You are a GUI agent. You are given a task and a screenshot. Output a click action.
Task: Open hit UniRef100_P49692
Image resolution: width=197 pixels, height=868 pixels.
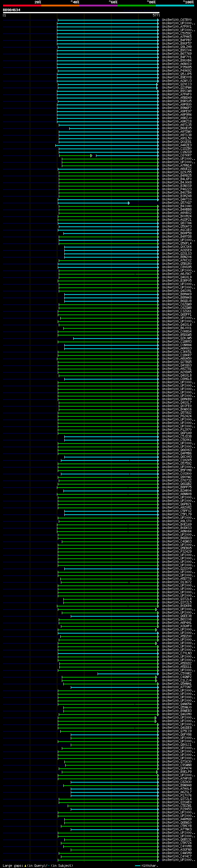tap(176, 71)
